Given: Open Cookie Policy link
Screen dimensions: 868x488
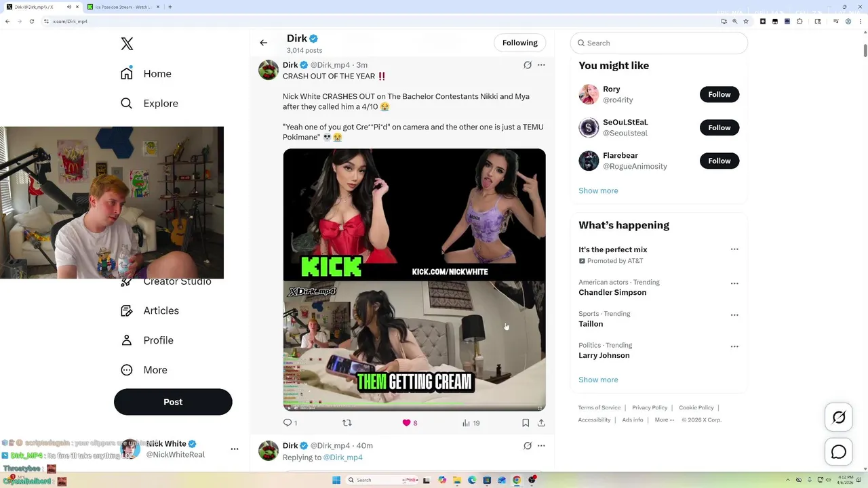Looking at the screenshot, I should 696,408.
